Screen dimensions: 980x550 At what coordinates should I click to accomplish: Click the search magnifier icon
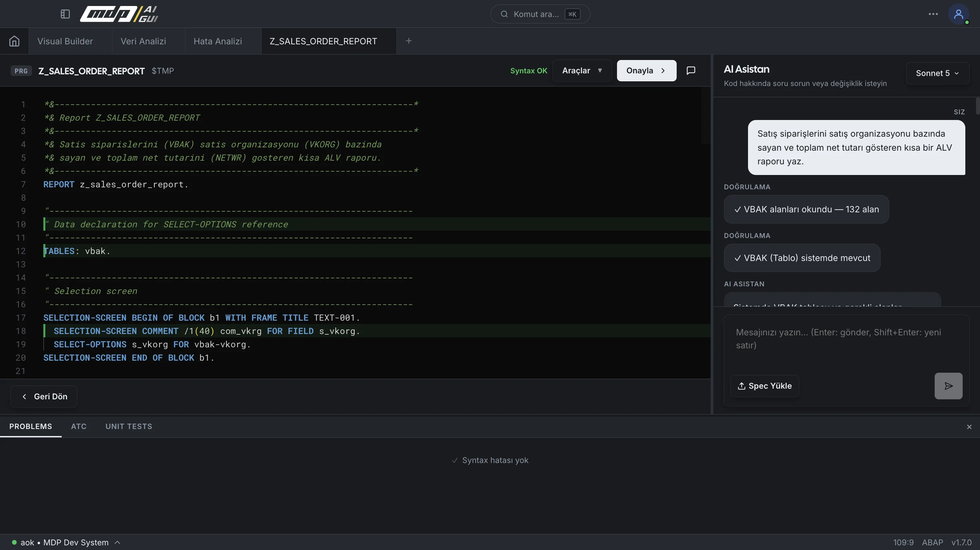click(x=504, y=14)
